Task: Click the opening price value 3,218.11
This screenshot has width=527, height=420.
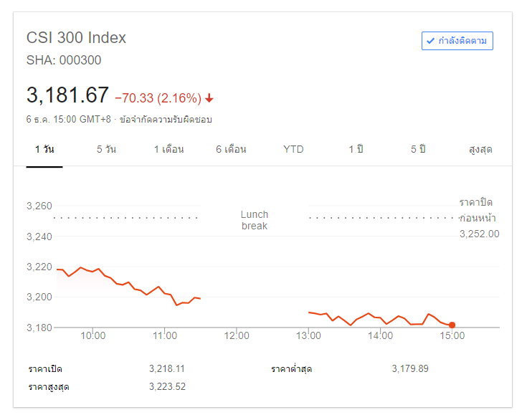Action: [167, 368]
